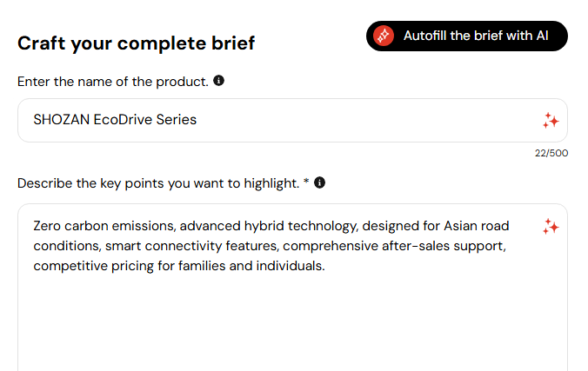Click the Autofill the brief with AI button

coord(467,36)
